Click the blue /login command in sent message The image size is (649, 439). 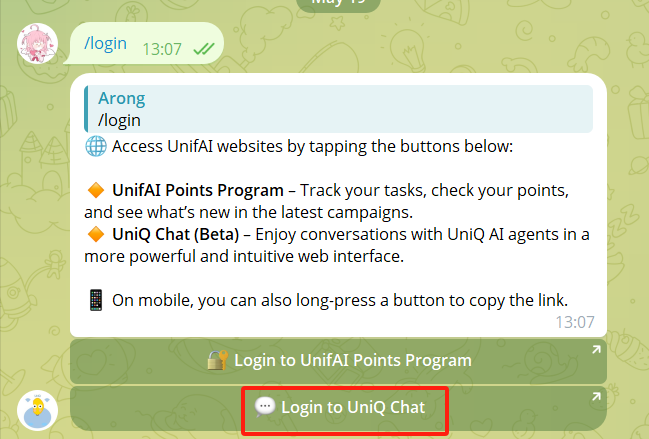(x=106, y=43)
